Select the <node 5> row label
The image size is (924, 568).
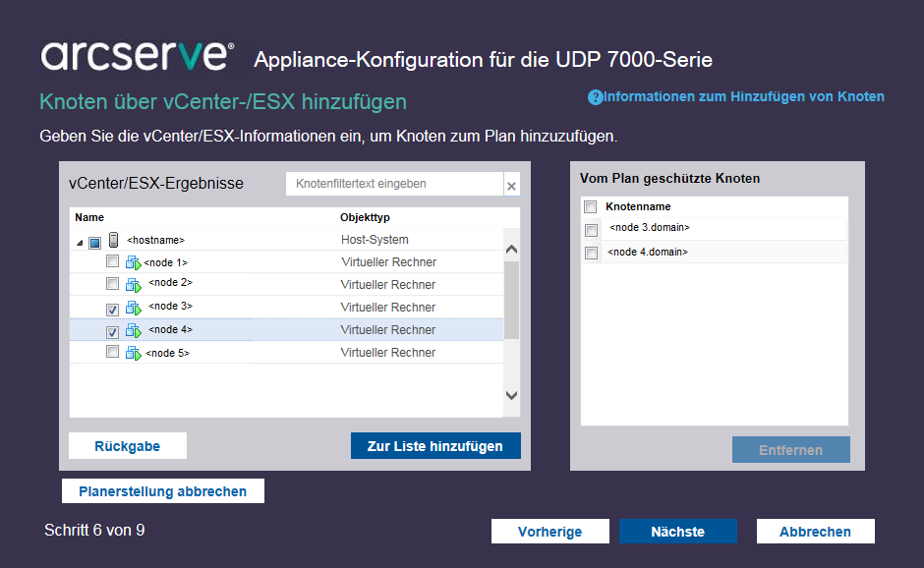pos(167,354)
